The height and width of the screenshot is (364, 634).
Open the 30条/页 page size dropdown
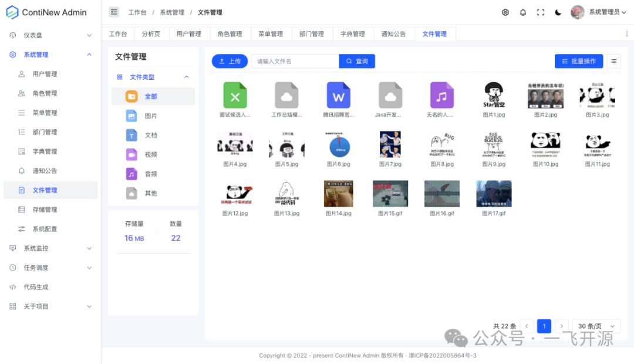596,326
